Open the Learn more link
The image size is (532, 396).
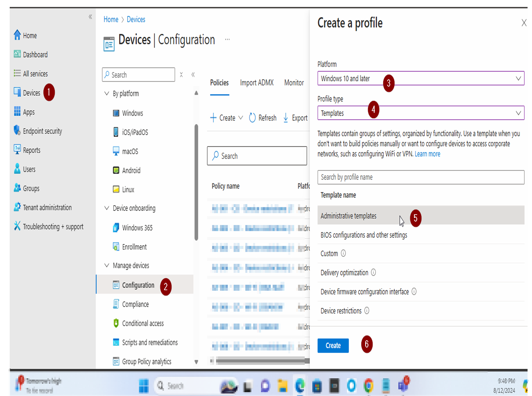coord(427,154)
